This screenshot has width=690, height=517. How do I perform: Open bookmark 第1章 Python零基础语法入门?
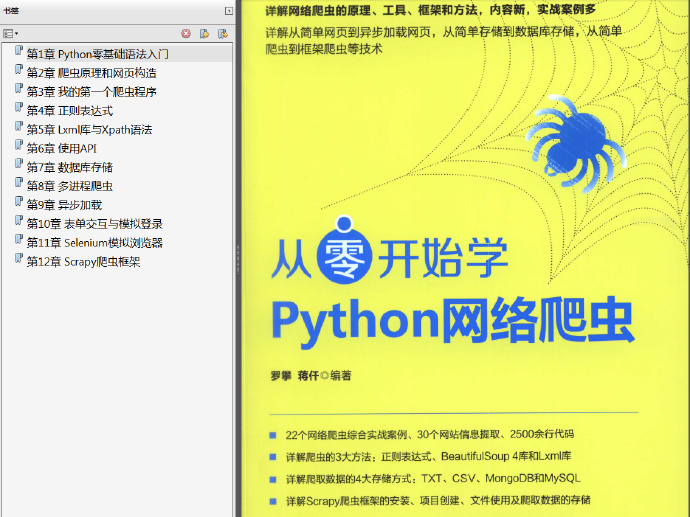(x=97, y=54)
